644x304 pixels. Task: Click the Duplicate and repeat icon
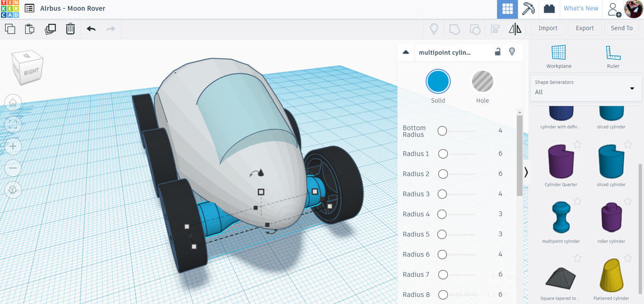50,29
